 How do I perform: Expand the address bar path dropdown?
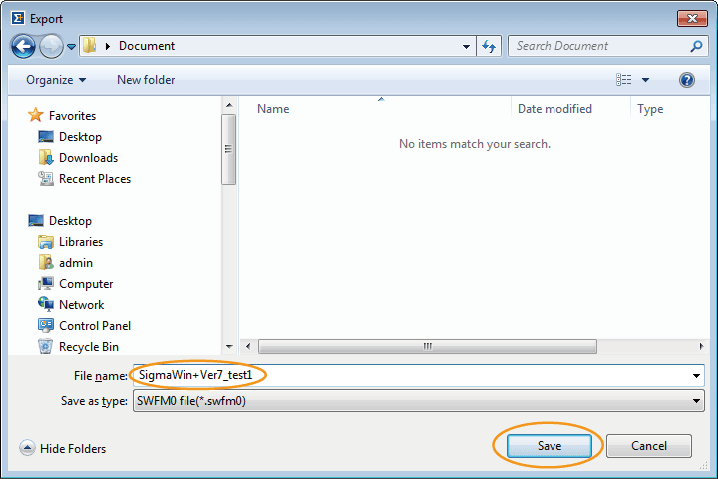[467, 46]
